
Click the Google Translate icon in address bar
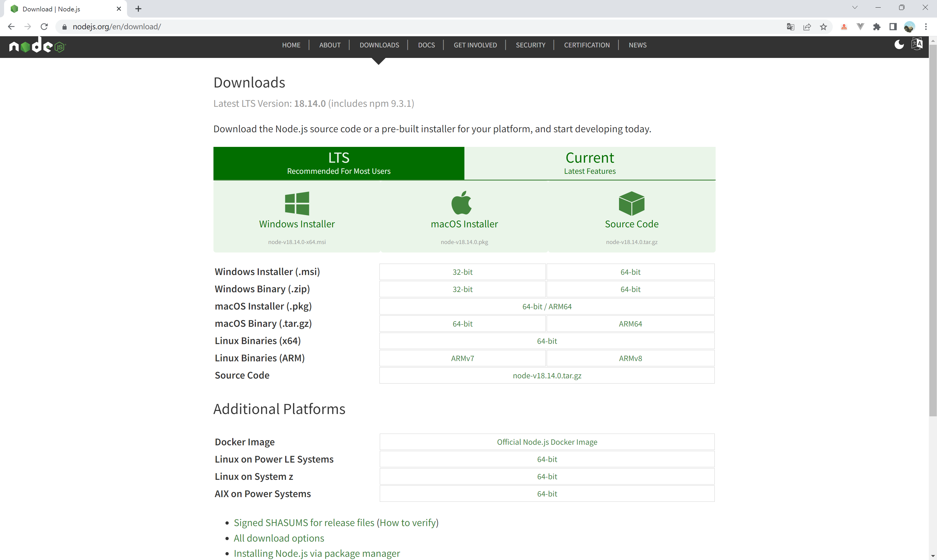pos(791,27)
